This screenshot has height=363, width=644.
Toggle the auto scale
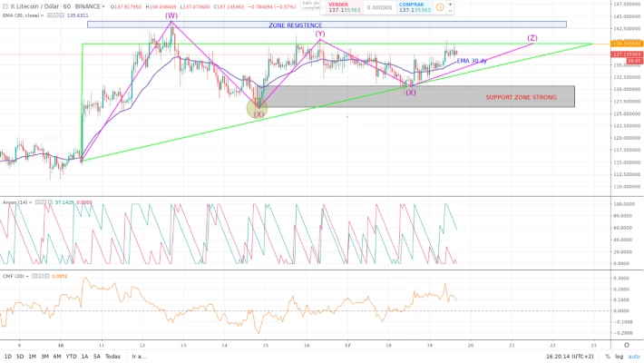pyautogui.click(x=634, y=357)
